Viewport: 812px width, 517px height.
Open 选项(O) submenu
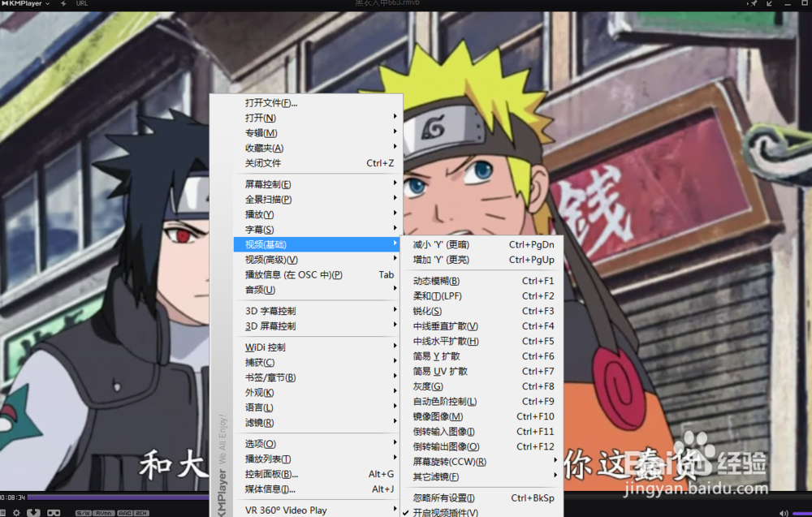[318, 443]
